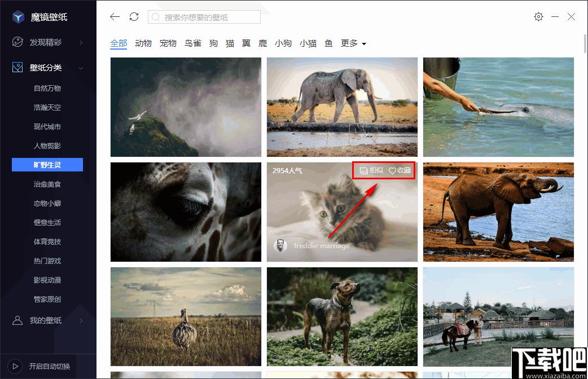This screenshot has width=588, height=379.
Task: Select the 鸟雀 tag
Action: pyautogui.click(x=193, y=43)
